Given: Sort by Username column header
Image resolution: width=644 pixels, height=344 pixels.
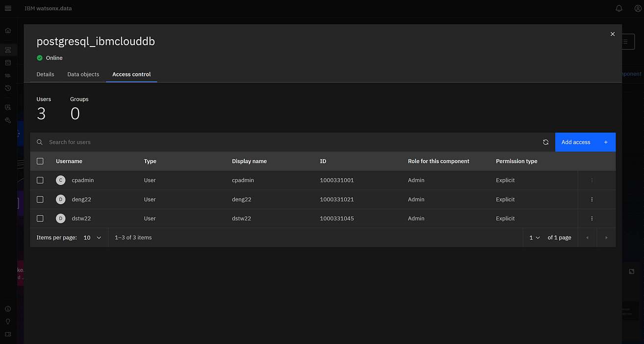Looking at the screenshot, I should [x=69, y=161].
